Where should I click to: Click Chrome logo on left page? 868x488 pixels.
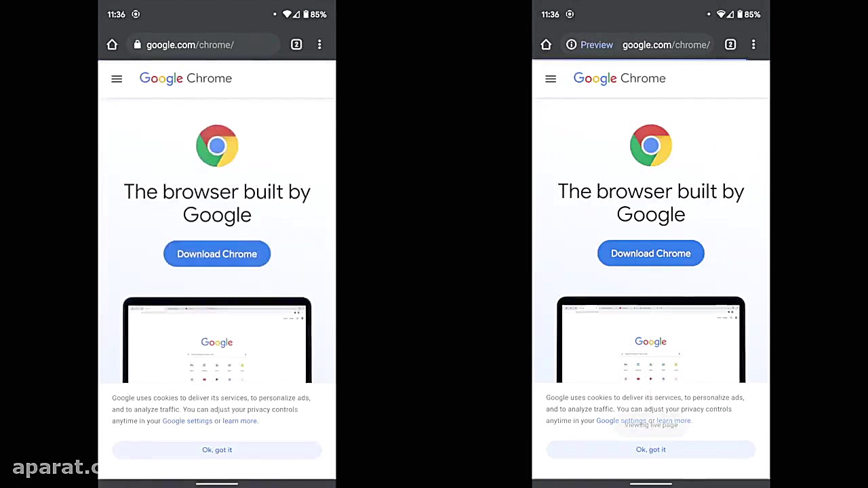[x=217, y=145]
